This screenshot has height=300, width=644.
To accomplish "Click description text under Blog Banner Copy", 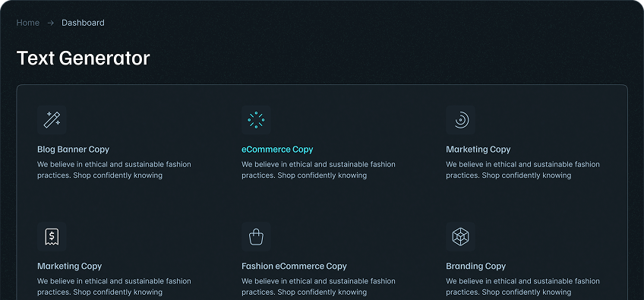I will [114, 169].
